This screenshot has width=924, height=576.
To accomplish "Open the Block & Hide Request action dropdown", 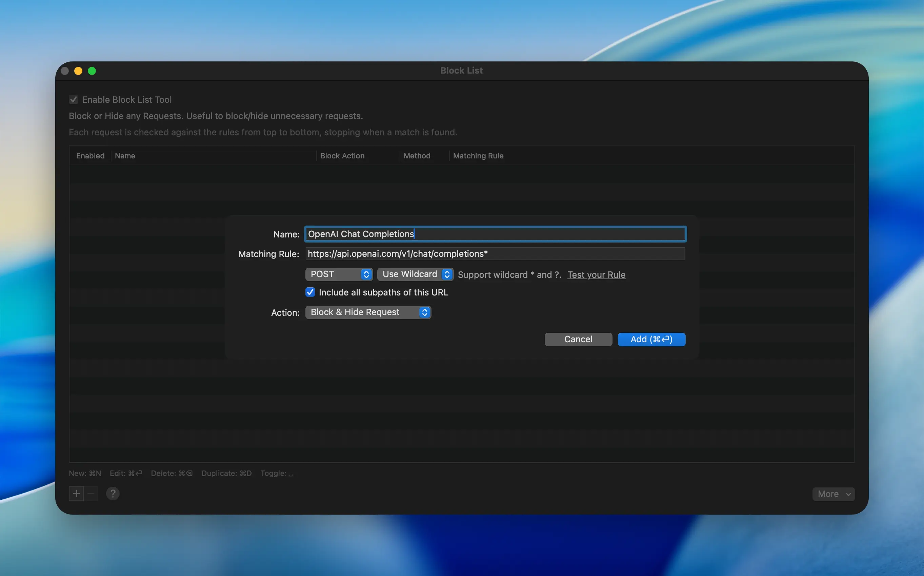I will click(x=368, y=312).
